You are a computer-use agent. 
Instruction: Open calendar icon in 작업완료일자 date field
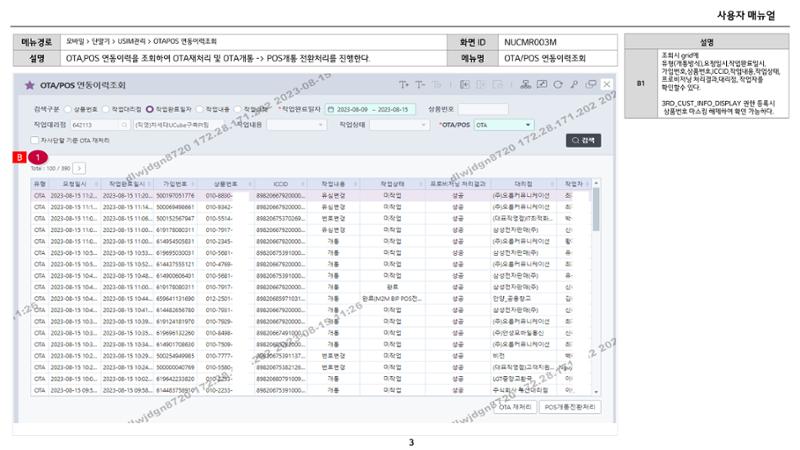[x=331, y=109]
